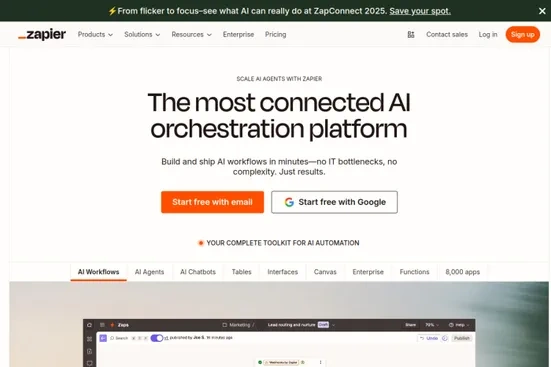Switch to the AI Agents tab

(149, 272)
